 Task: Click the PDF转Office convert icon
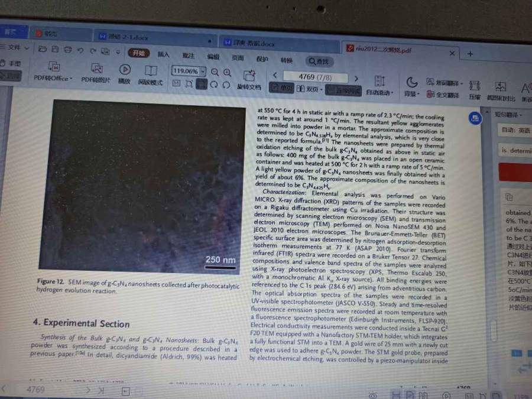point(54,66)
